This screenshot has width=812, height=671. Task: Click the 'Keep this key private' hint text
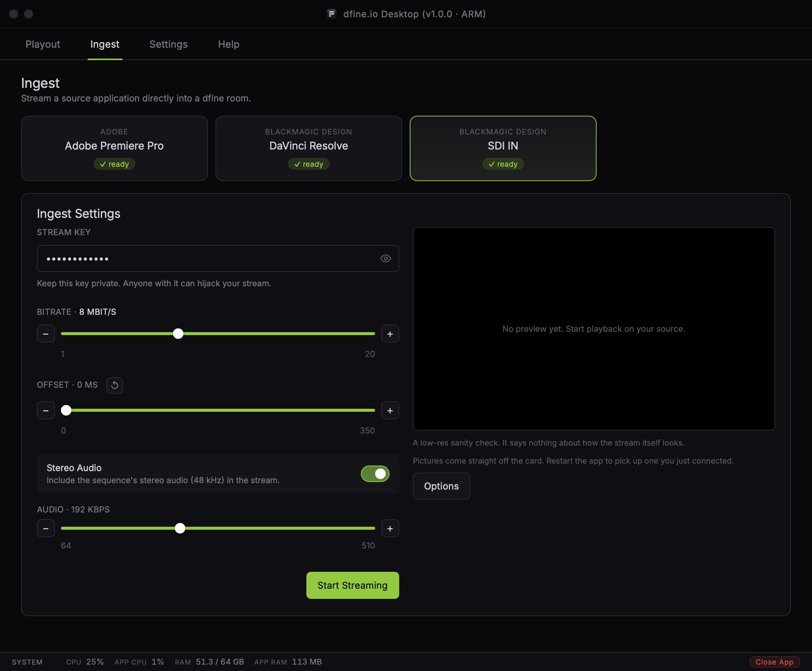tap(154, 283)
